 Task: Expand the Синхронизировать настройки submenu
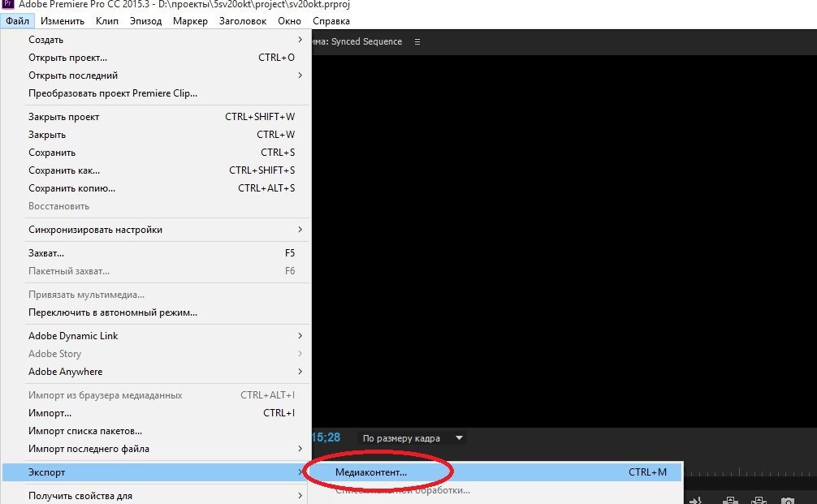(156, 230)
